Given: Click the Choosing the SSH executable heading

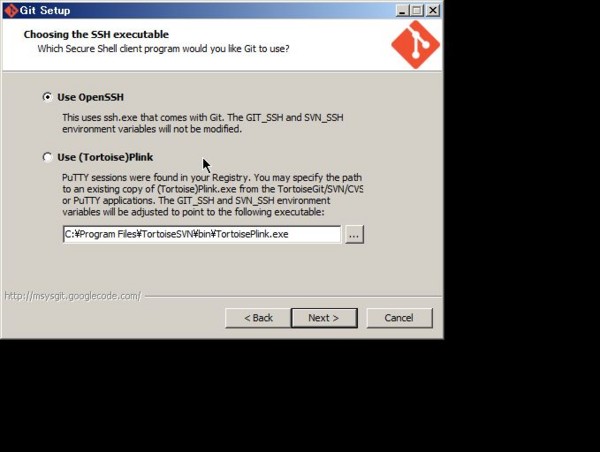Looking at the screenshot, I should [96, 34].
